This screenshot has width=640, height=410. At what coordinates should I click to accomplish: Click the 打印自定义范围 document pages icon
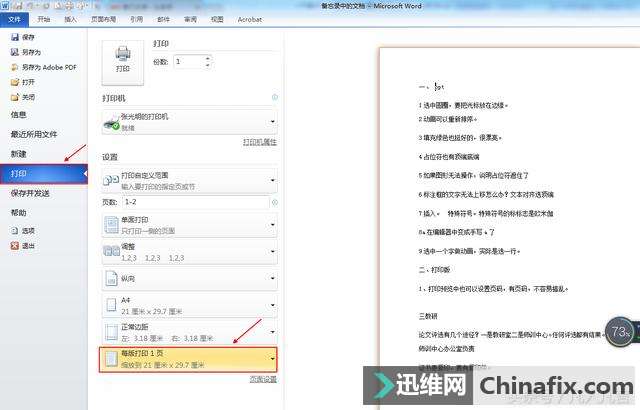pyautogui.click(x=111, y=181)
